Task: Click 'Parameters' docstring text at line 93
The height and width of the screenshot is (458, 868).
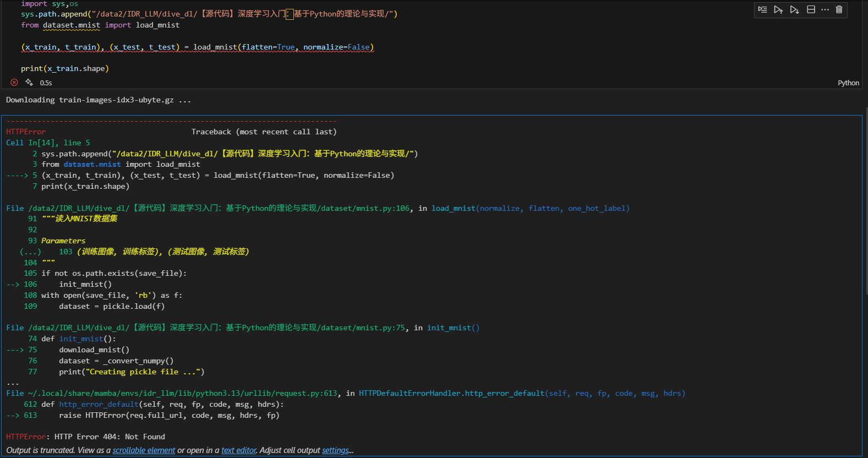Action: (63, 241)
